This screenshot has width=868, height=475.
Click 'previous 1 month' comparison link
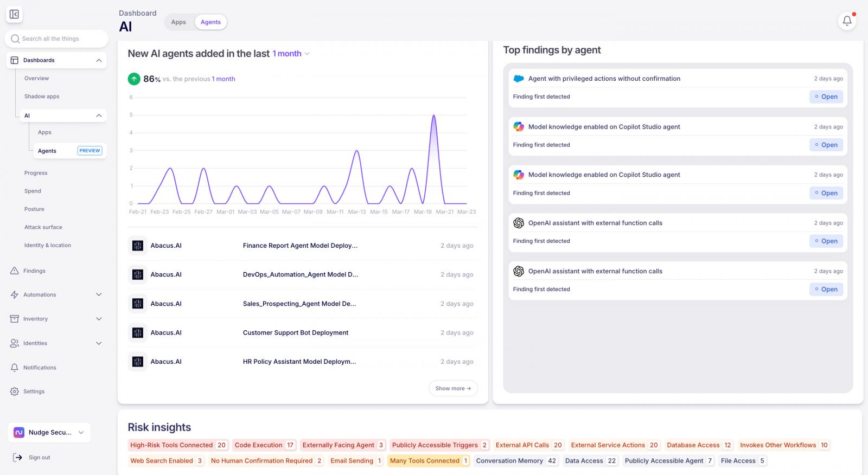224,79
